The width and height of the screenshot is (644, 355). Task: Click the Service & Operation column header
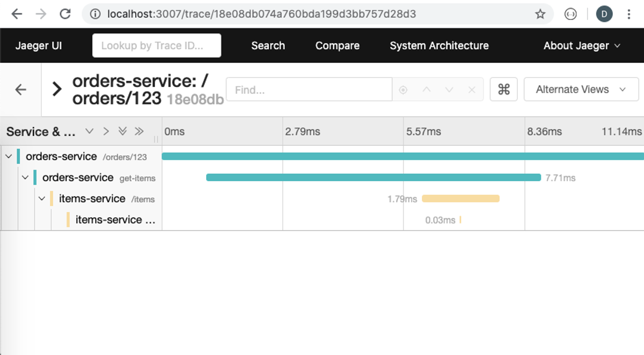[41, 131]
